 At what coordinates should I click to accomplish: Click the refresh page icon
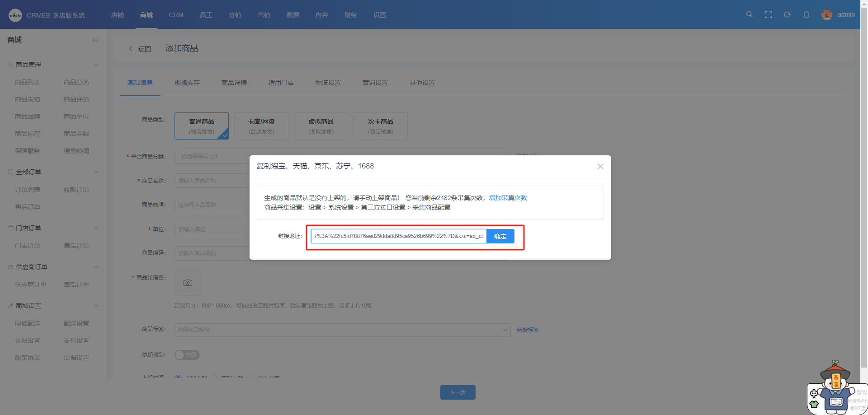pyautogui.click(x=787, y=14)
